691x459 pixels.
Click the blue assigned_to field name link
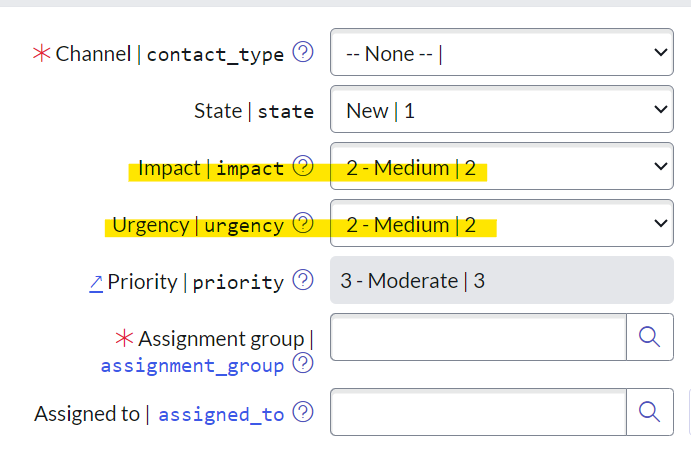click(221, 413)
